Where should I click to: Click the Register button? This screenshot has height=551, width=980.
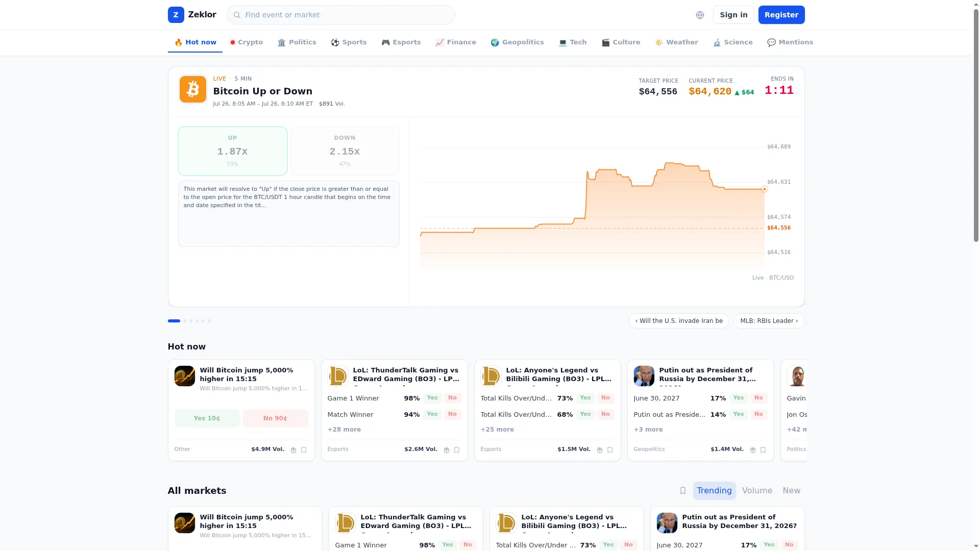pos(781,15)
